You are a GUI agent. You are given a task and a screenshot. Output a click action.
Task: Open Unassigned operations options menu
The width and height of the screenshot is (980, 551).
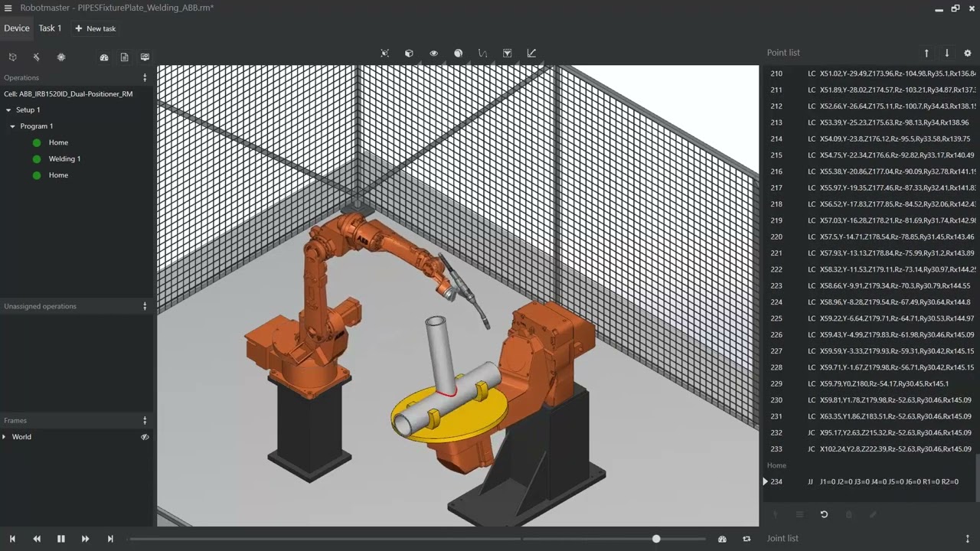tap(145, 306)
